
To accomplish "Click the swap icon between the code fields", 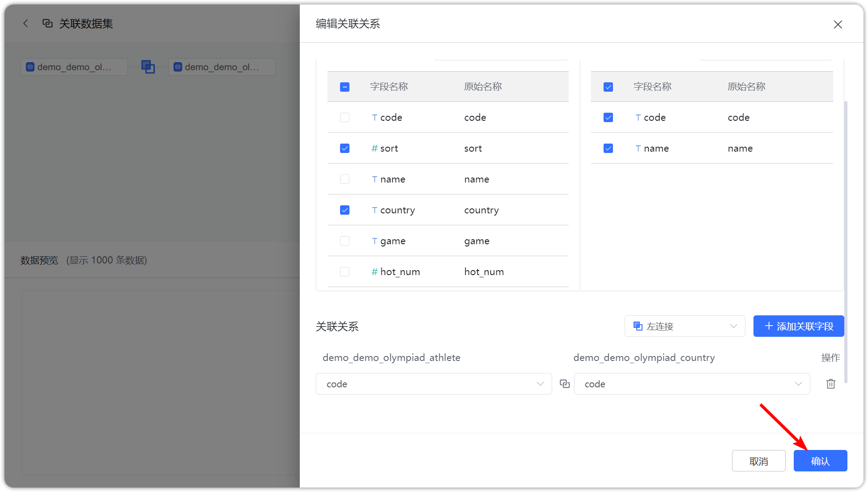I will point(564,384).
